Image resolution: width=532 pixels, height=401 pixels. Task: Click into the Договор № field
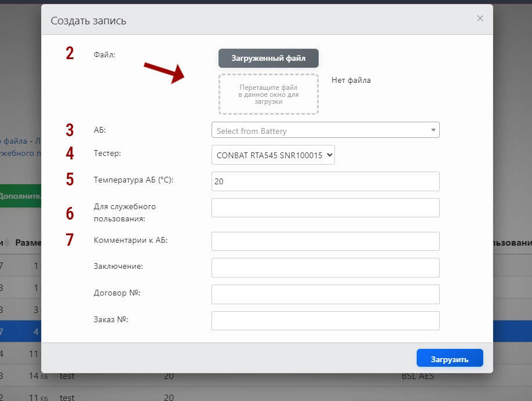(325, 294)
